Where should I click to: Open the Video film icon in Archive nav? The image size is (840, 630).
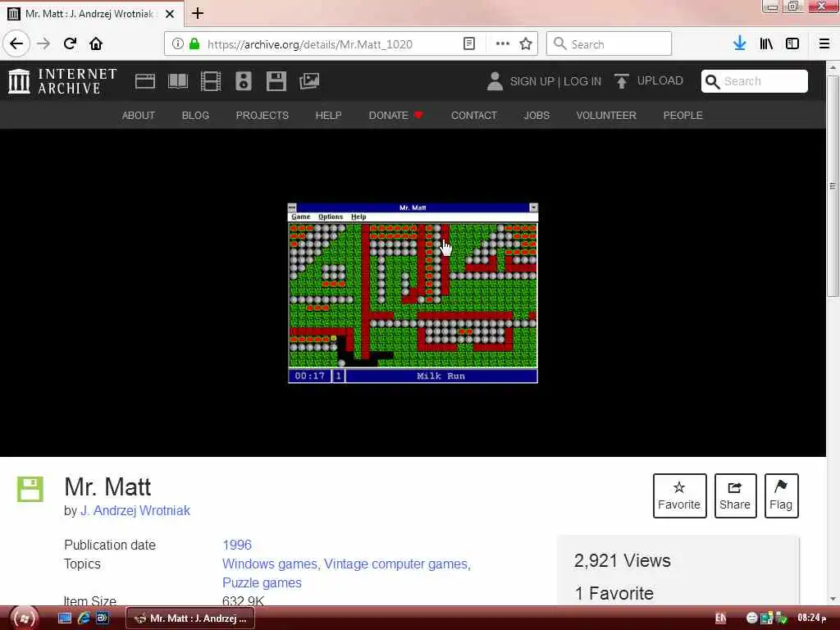pyautogui.click(x=211, y=81)
